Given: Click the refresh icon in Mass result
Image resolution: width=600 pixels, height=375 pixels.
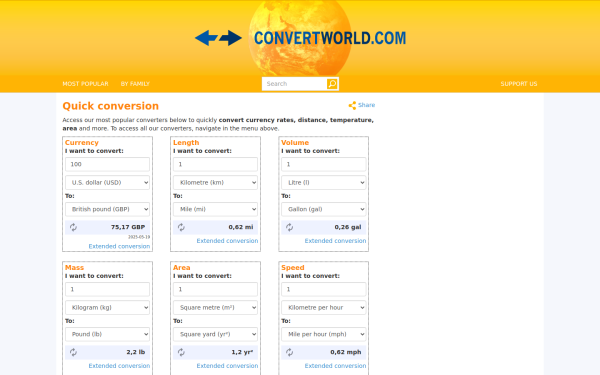Looking at the screenshot, I should (73, 352).
